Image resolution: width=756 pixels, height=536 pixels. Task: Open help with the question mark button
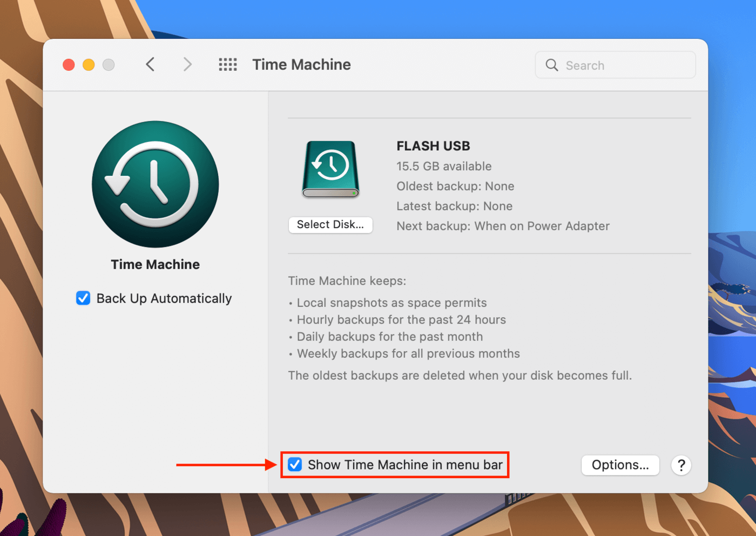(681, 465)
